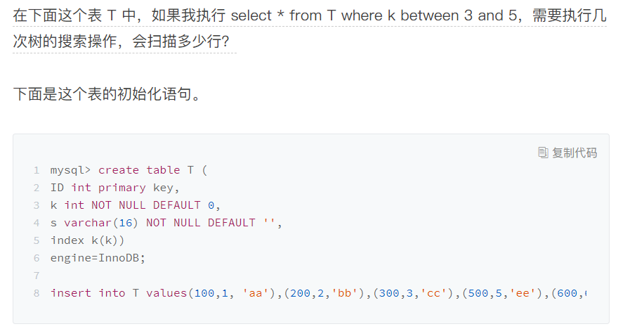Viewport: 644px width, 336px height.
Task: Click the insert into T values line
Action: click(319, 293)
